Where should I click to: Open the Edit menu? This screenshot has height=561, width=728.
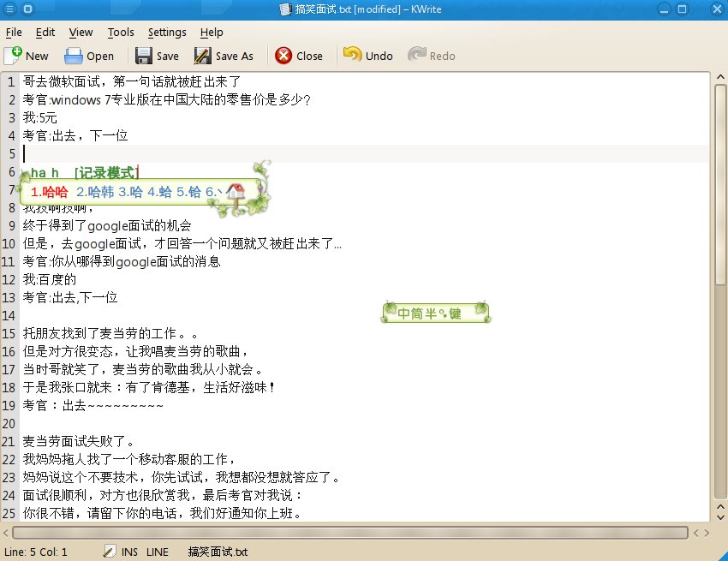[45, 32]
